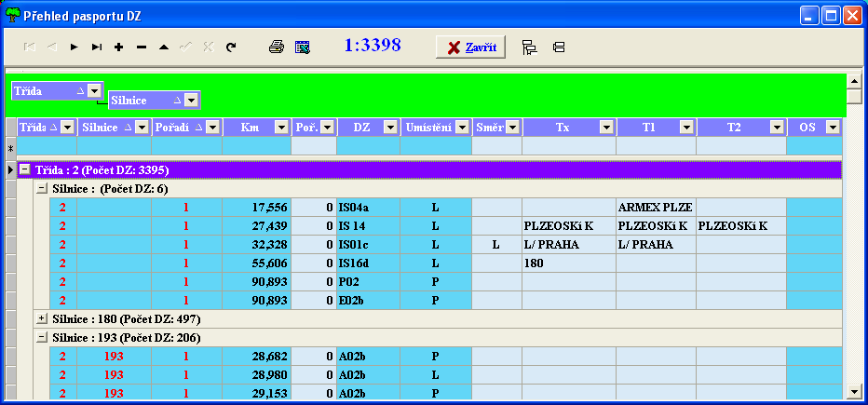868x405 pixels.
Task: Cancel edit with X navigator icon
Action: pyautogui.click(x=208, y=47)
